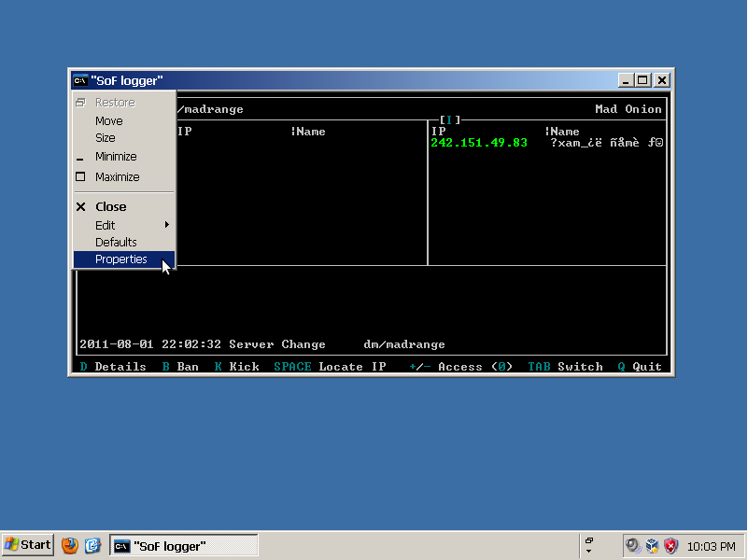Click the Mad Onion server label
The width and height of the screenshot is (748, 560).
(x=628, y=109)
